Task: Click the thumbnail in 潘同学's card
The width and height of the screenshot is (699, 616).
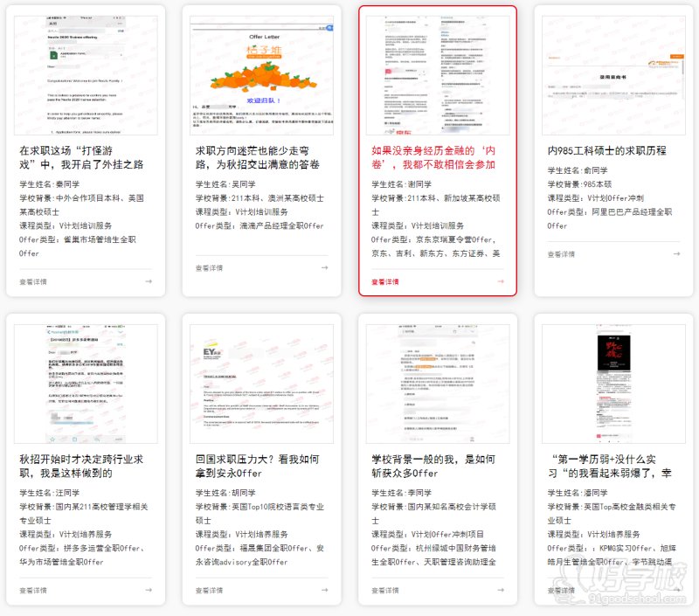Action: click(613, 383)
